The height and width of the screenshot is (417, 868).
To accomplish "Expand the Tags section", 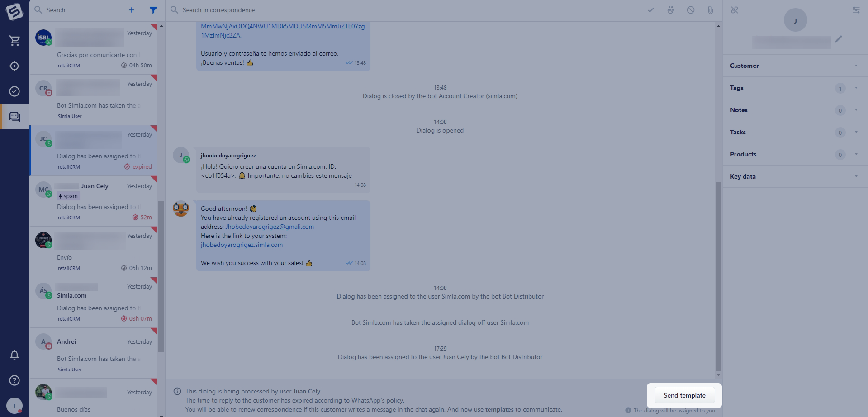I will coord(795,88).
